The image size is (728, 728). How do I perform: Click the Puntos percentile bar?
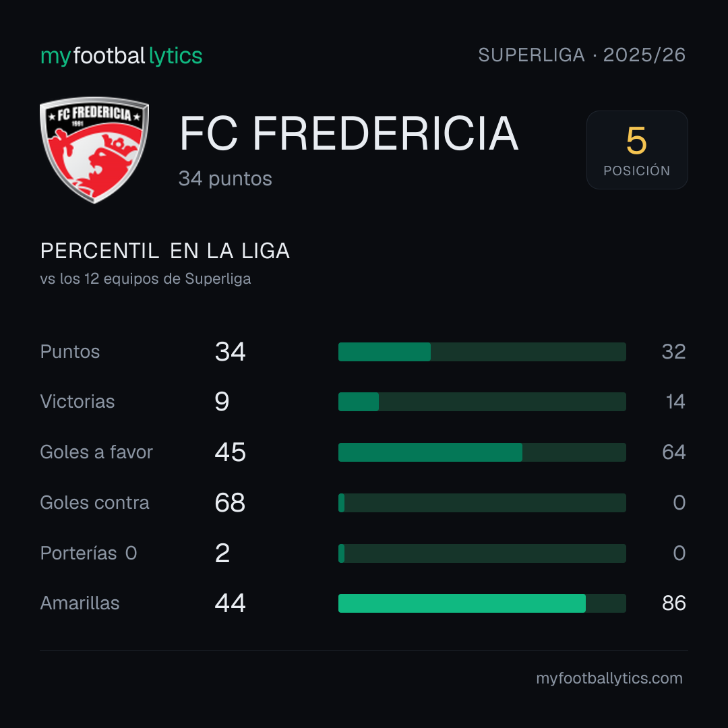[482, 352]
